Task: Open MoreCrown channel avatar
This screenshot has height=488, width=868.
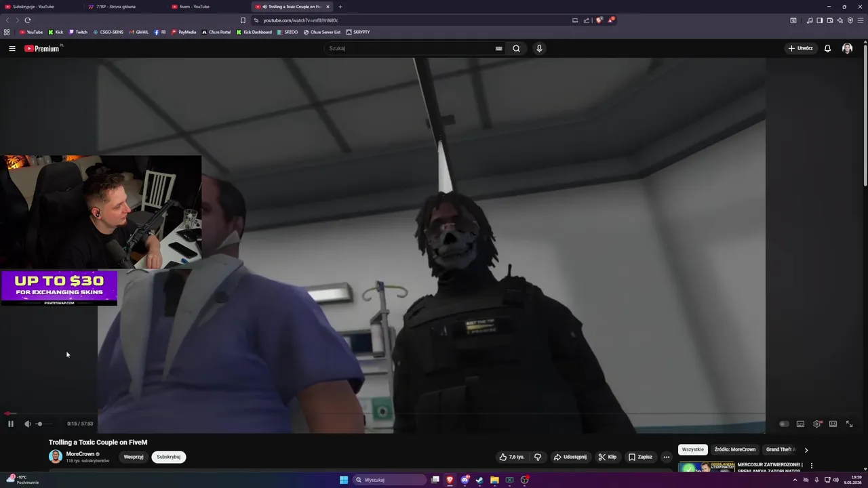Action: [x=56, y=456]
